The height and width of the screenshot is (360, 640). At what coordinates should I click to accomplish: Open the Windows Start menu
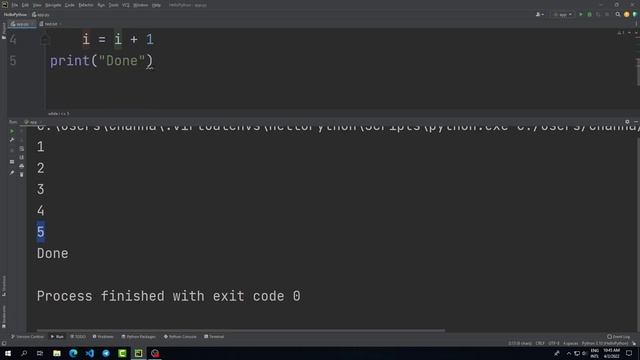click(8, 353)
